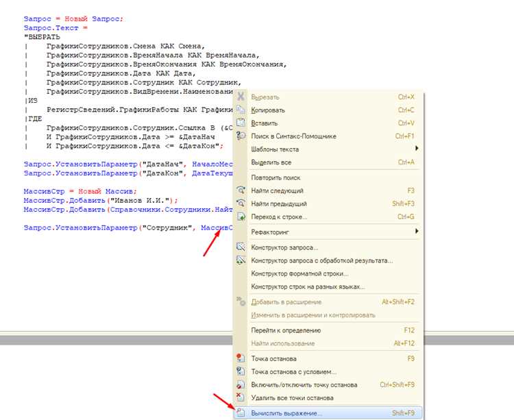
Task: Click the query constructor with result processing icon
Action: (241, 260)
